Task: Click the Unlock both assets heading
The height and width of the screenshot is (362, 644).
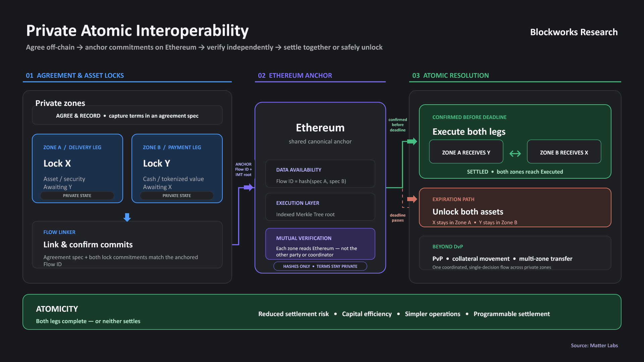Action: pyautogui.click(x=468, y=212)
